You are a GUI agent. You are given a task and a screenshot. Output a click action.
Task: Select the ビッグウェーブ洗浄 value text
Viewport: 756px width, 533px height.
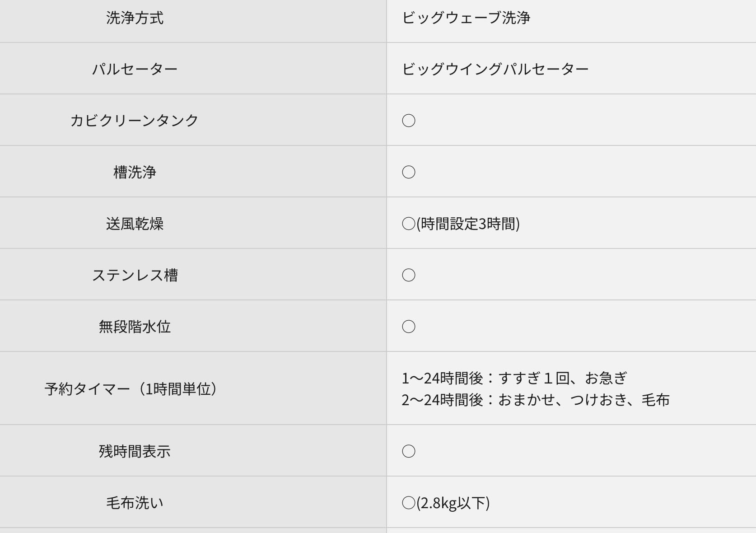[466, 18]
